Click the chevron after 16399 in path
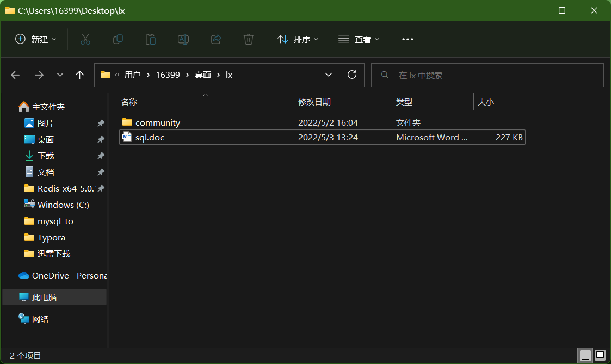 (x=187, y=75)
